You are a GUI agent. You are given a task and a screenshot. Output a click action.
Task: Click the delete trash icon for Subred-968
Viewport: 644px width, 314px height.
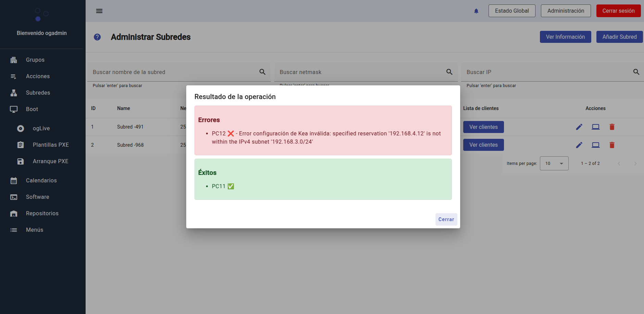pyautogui.click(x=612, y=145)
